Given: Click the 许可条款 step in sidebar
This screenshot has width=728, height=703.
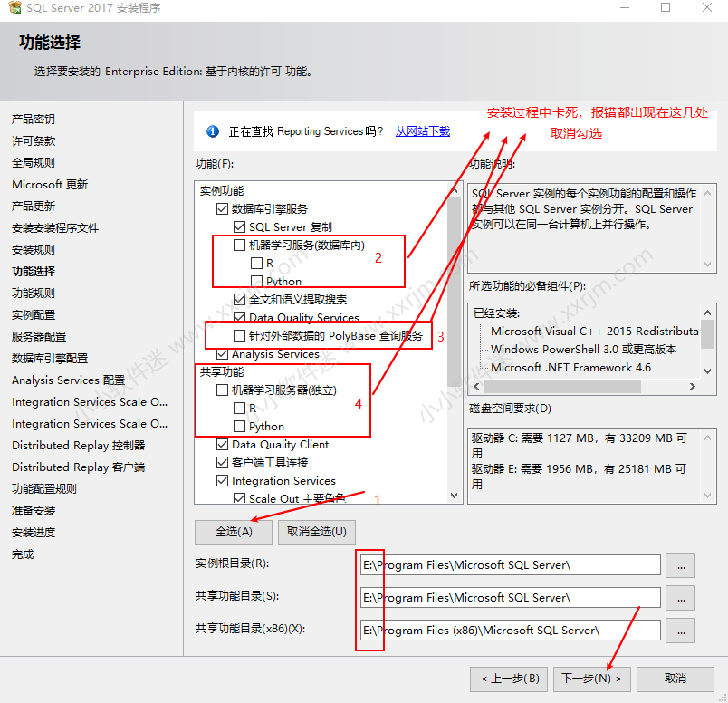Looking at the screenshot, I should [34, 141].
